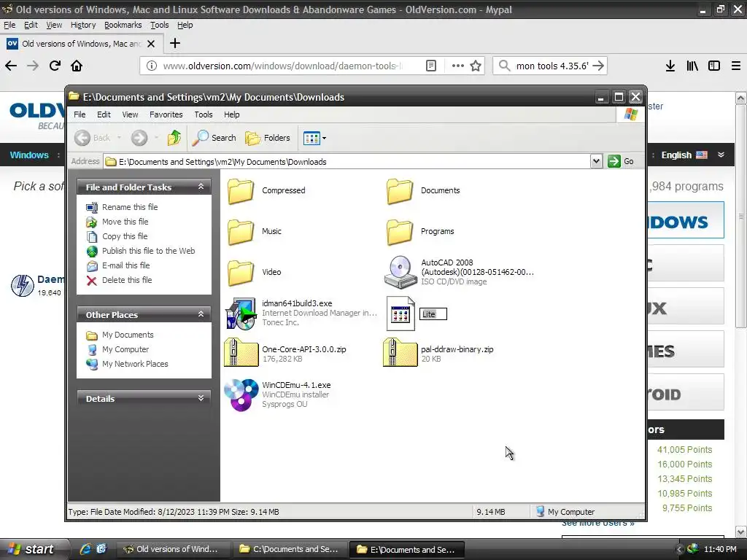
Task: Open the browser downloads arrow icon
Action: pyautogui.click(x=670, y=66)
